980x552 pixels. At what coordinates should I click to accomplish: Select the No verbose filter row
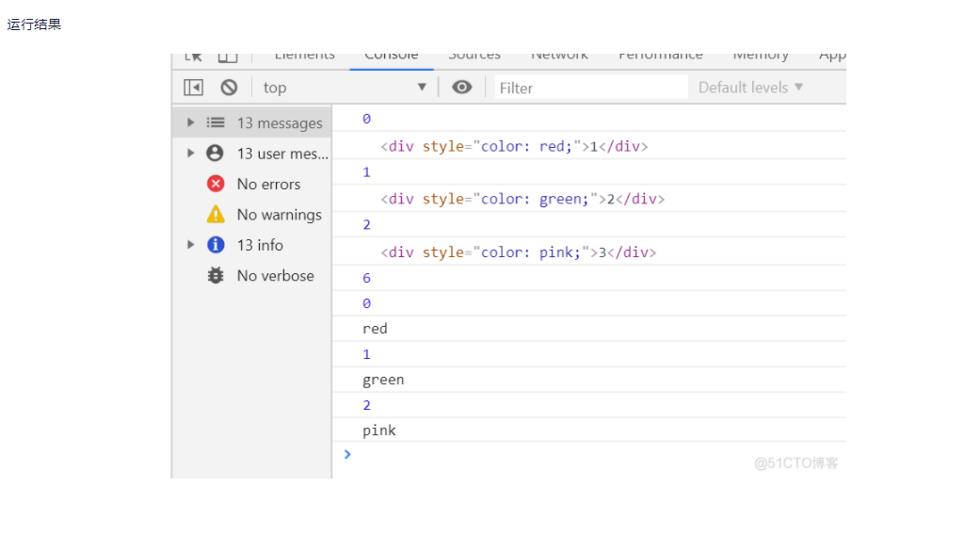point(275,276)
